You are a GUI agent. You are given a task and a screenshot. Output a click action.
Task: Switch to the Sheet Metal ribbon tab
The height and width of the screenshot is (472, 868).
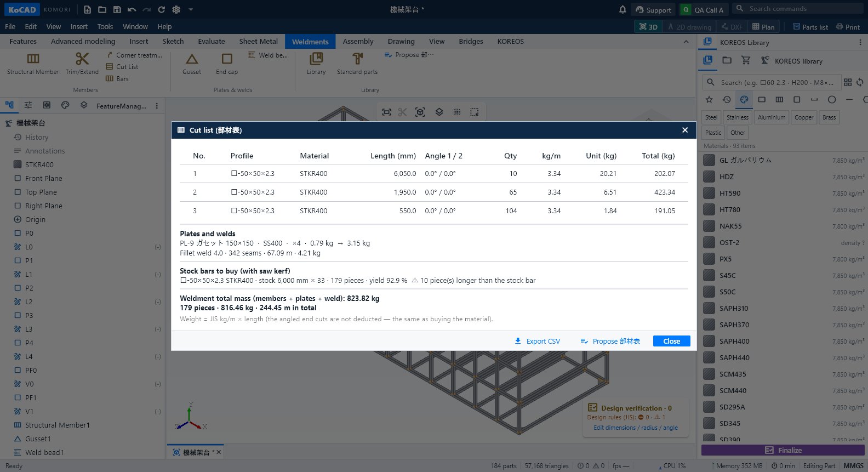click(x=259, y=41)
